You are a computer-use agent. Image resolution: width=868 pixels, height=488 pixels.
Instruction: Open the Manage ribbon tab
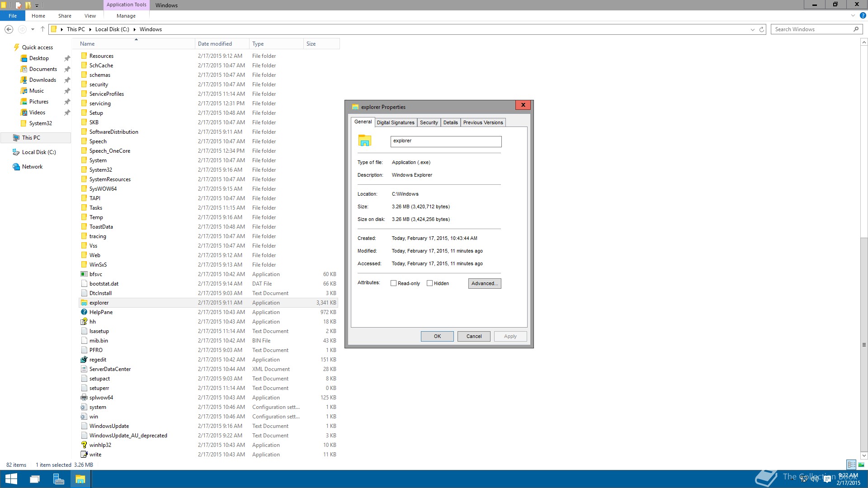tap(126, 16)
